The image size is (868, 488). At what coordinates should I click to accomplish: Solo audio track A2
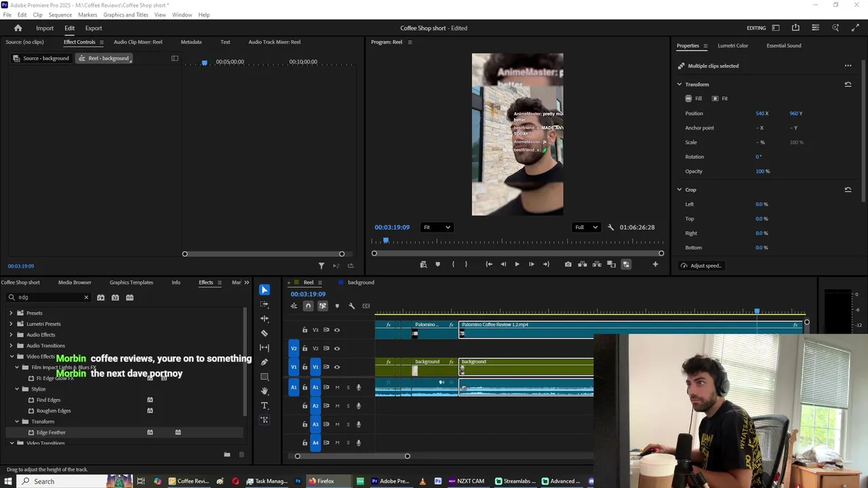(348, 406)
